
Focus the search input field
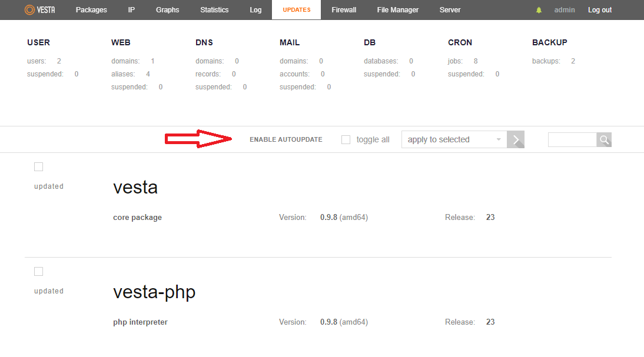coord(572,140)
